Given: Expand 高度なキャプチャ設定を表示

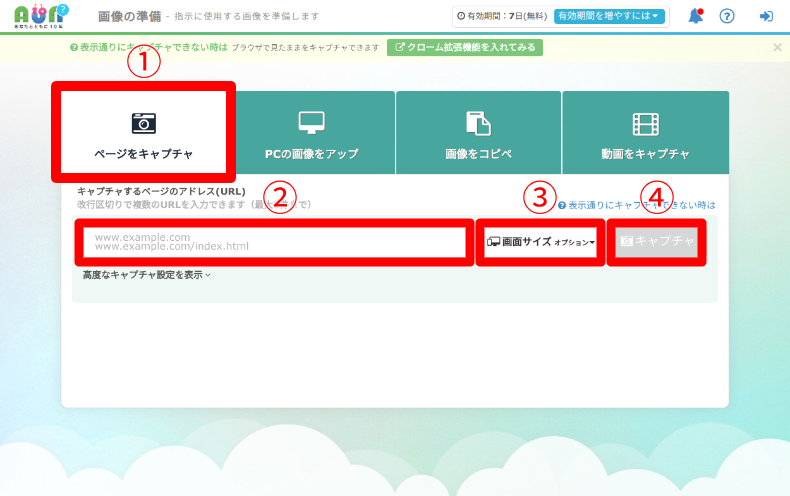Looking at the screenshot, I should tap(147, 275).
